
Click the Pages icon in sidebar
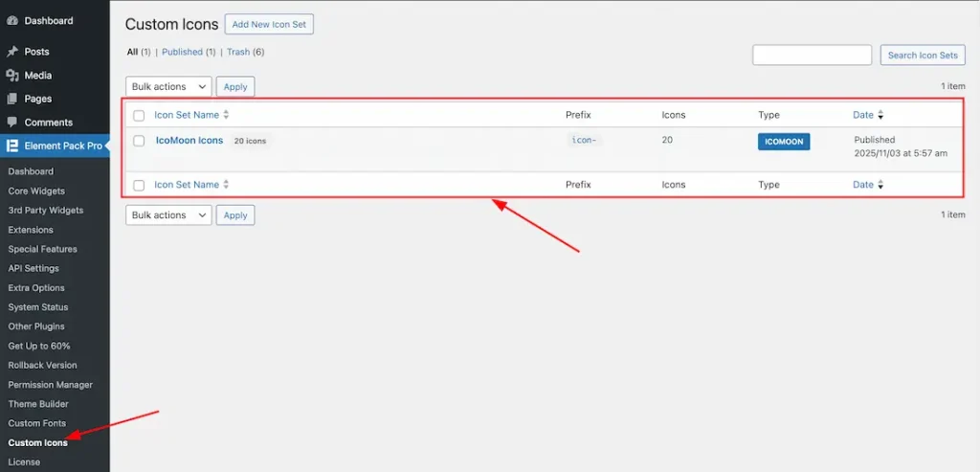(x=12, y=99)
